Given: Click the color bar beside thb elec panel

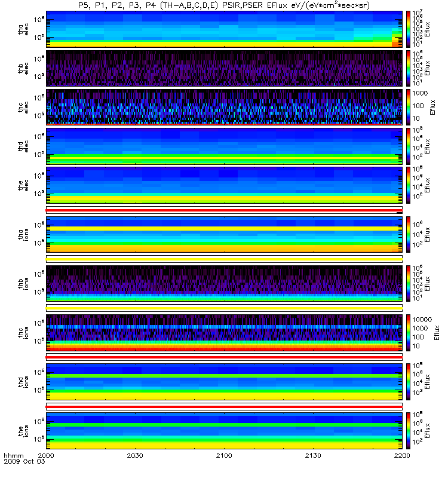Looking at the screenshot, I should [408, 68].
